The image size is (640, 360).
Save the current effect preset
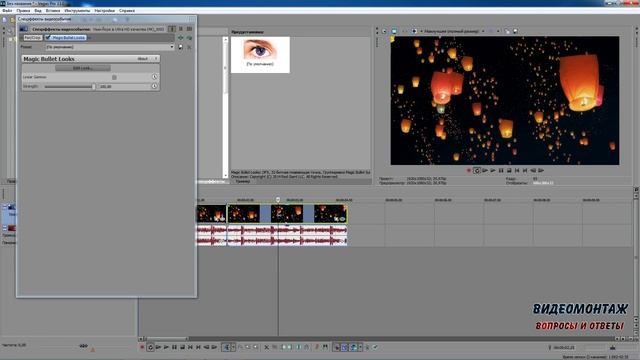click(x=180, y=47)
